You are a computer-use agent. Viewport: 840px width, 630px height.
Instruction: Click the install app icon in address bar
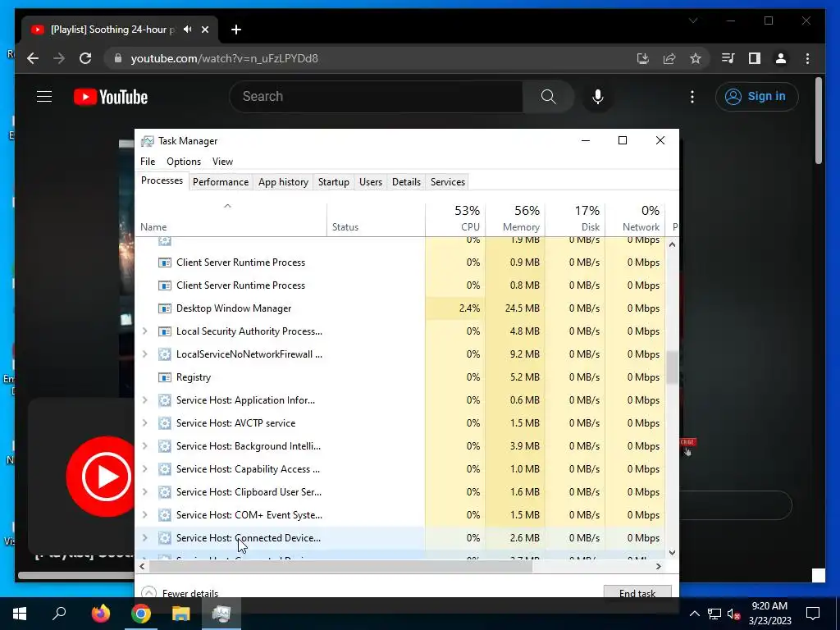pyautogui.click(x=643, y=58)
